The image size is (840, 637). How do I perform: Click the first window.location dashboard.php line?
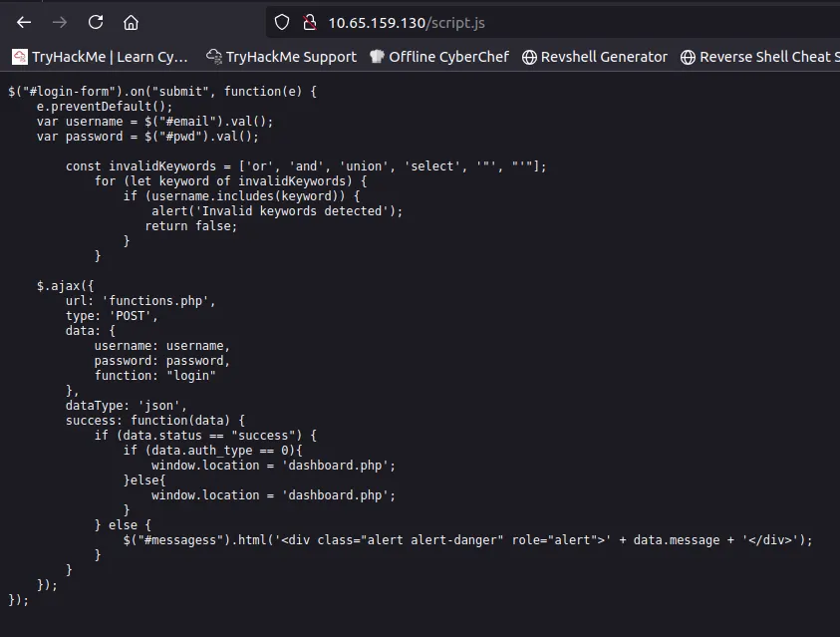pos(273,466)
